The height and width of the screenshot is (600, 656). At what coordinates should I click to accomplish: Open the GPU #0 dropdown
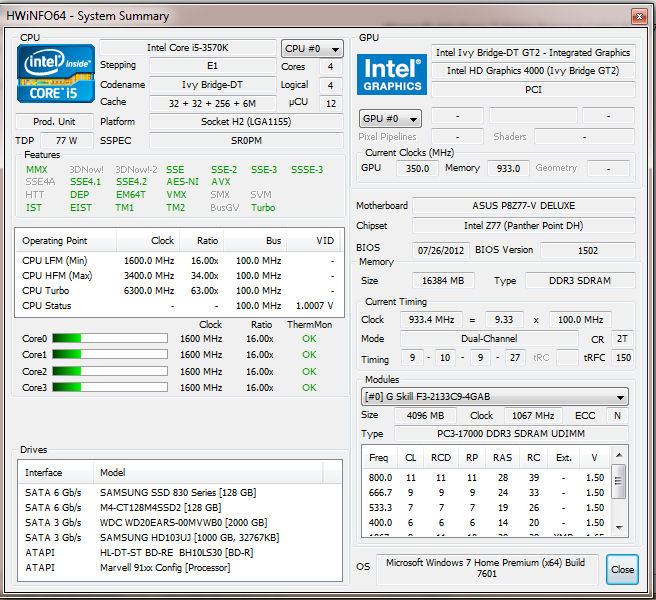point(390,119)
